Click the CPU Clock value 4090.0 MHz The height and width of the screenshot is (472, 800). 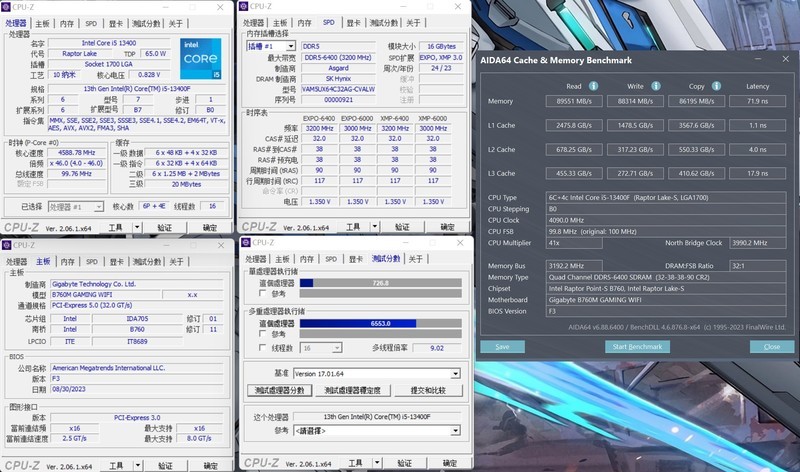(666, 220)
